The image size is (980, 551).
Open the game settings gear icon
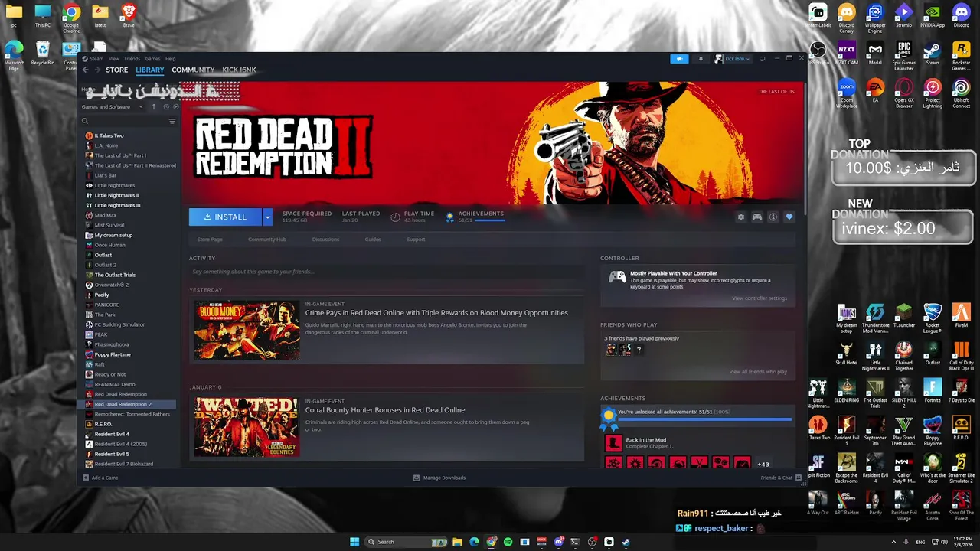(x=740, y=217)
